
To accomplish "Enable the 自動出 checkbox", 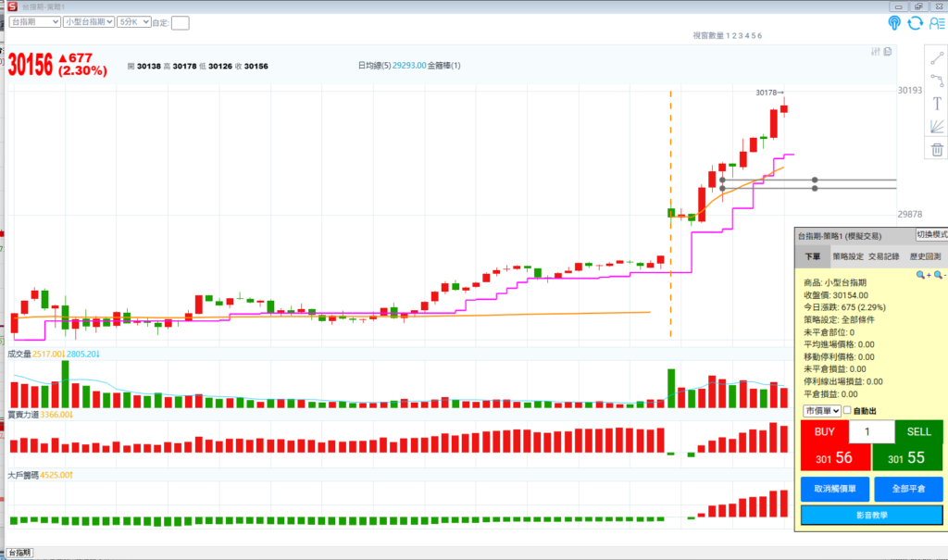I will pos(847,410).
